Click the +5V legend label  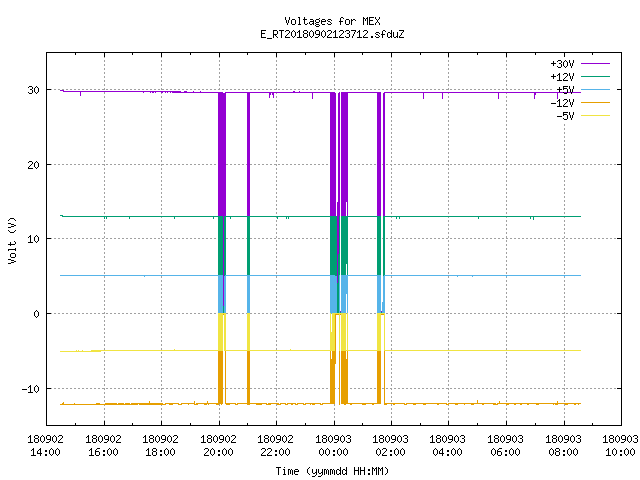tap(565, 90)
